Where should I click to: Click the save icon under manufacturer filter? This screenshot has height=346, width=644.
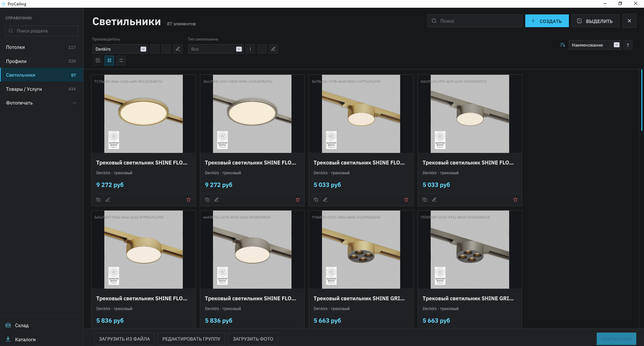(98, 61)
